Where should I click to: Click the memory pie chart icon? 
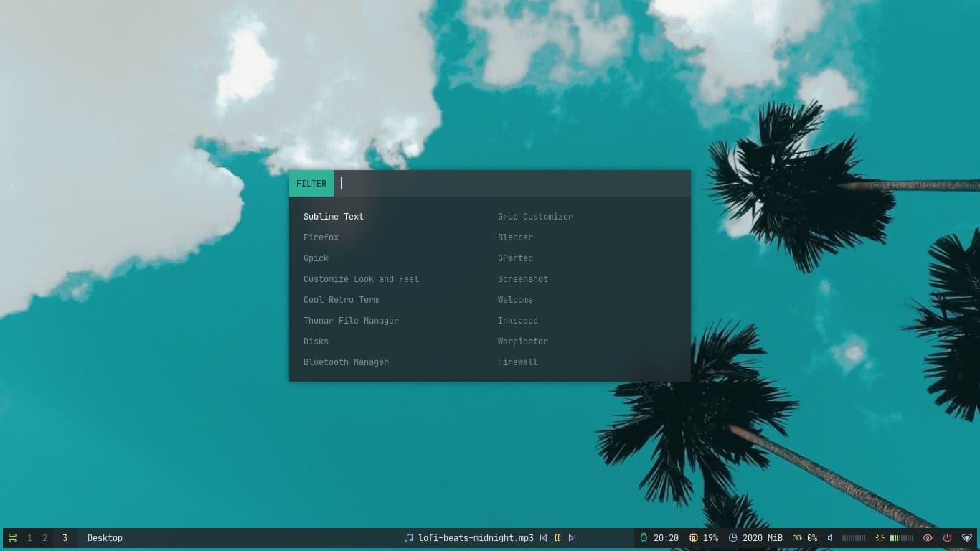pyautogui.click(x=733, y=538)
